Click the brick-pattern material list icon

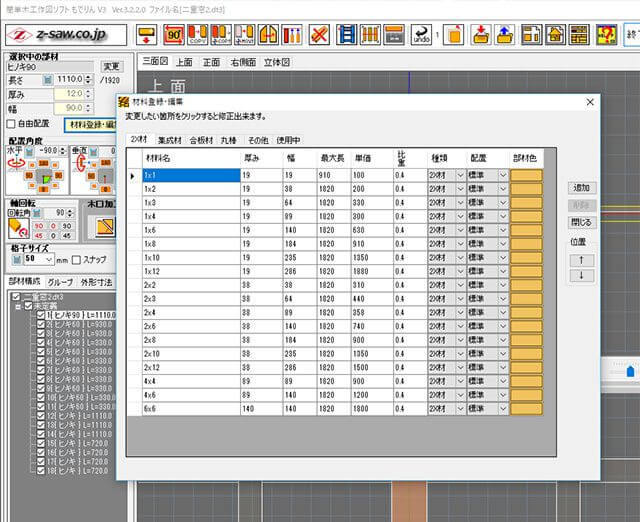tap(579, 35)
